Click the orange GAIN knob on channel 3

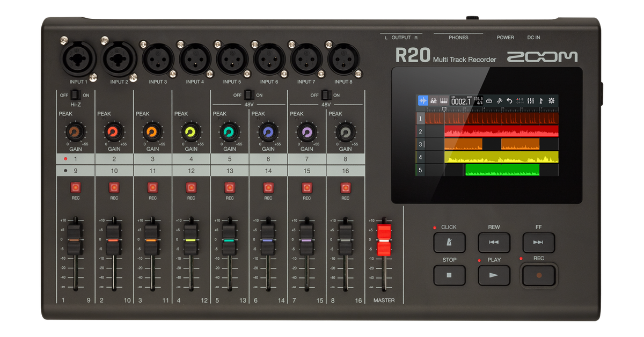click(153, 131)
